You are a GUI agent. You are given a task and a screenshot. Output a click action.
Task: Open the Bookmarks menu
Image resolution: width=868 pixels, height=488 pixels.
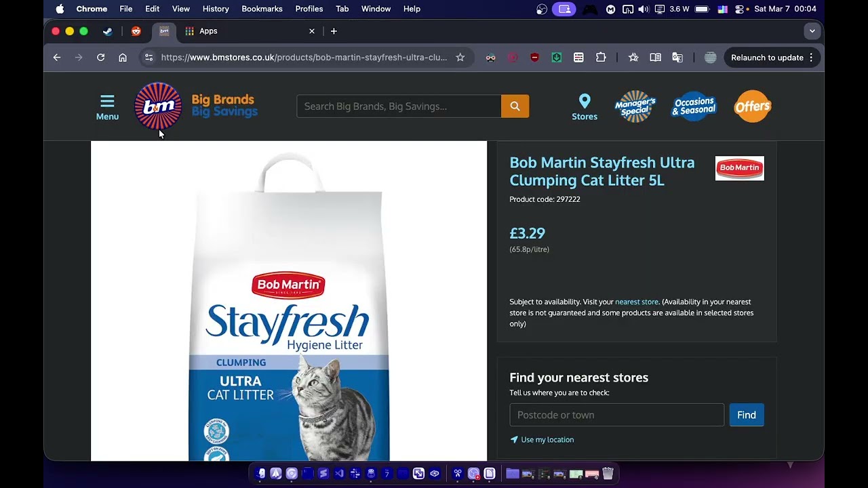[x=262, y=9]
